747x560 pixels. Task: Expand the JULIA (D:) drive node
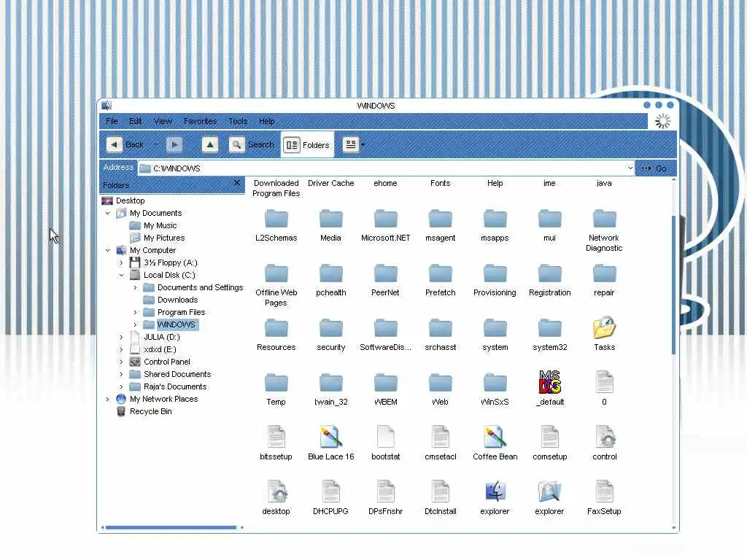122,337
